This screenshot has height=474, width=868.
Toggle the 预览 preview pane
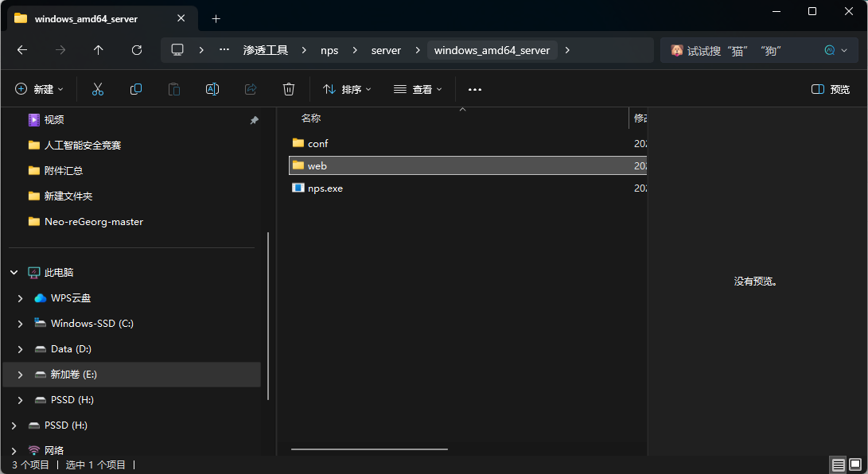pyautogui.click(x=831, y=89)
